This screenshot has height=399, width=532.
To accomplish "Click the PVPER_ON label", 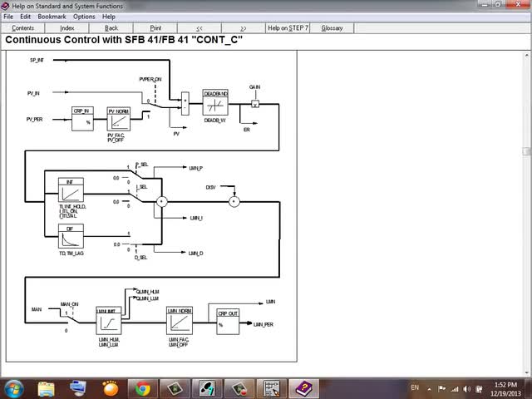I will click(150, 80).
